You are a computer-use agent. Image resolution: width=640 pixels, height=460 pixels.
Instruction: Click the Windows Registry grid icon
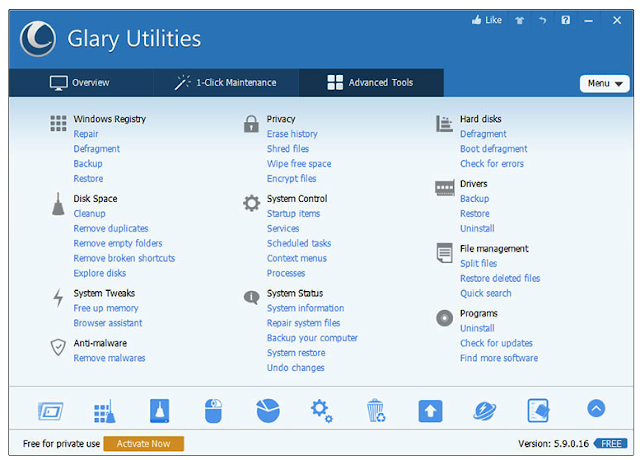click(58, 123)
